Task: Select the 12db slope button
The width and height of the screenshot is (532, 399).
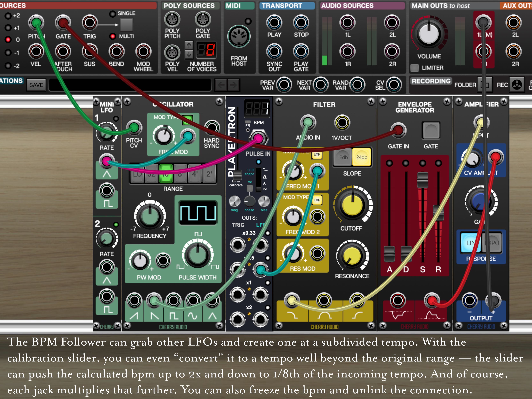Action: 343,157
